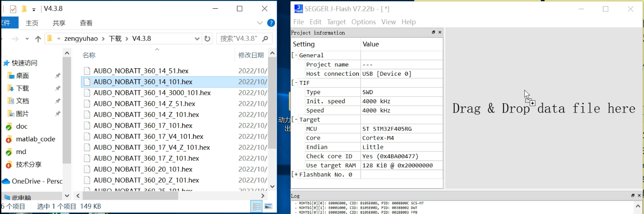
Task: Open the recent locations dropdown arrow
Action: coord(28,39)
